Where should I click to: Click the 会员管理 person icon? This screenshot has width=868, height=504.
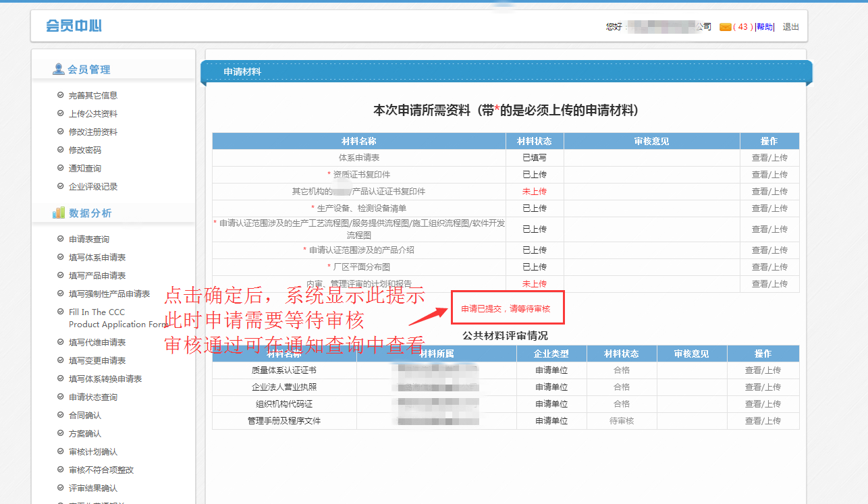[59, 69]
